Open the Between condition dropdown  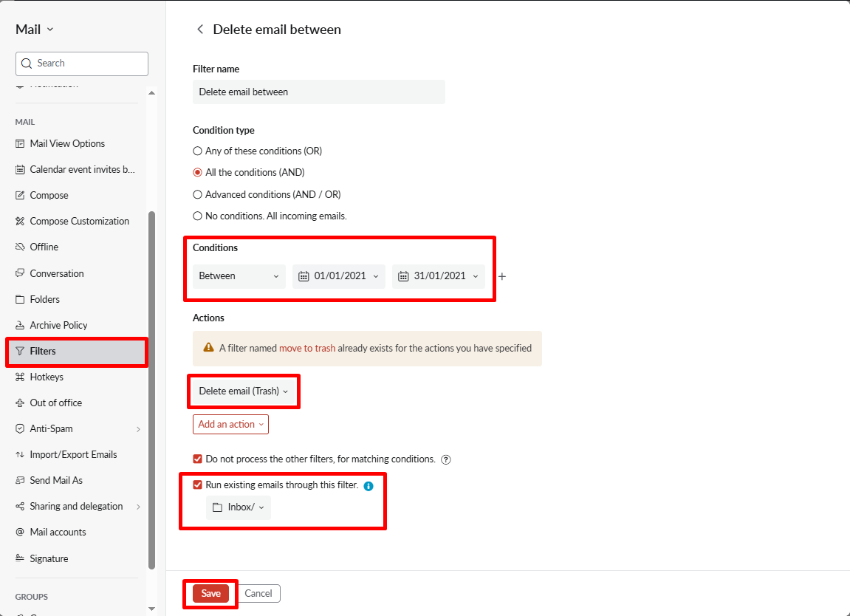click(239, 276)
